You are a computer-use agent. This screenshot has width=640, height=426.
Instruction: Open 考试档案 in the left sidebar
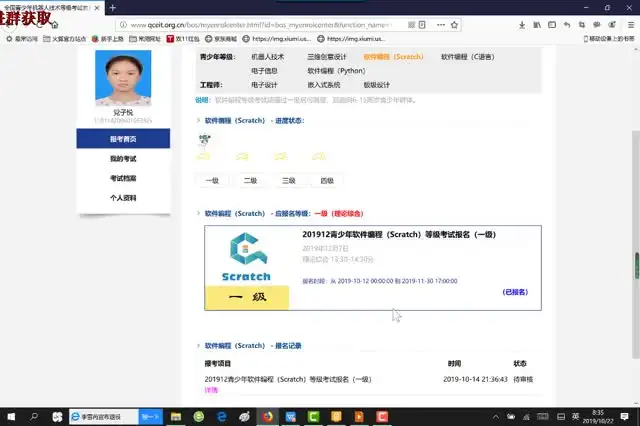(123, 178)
